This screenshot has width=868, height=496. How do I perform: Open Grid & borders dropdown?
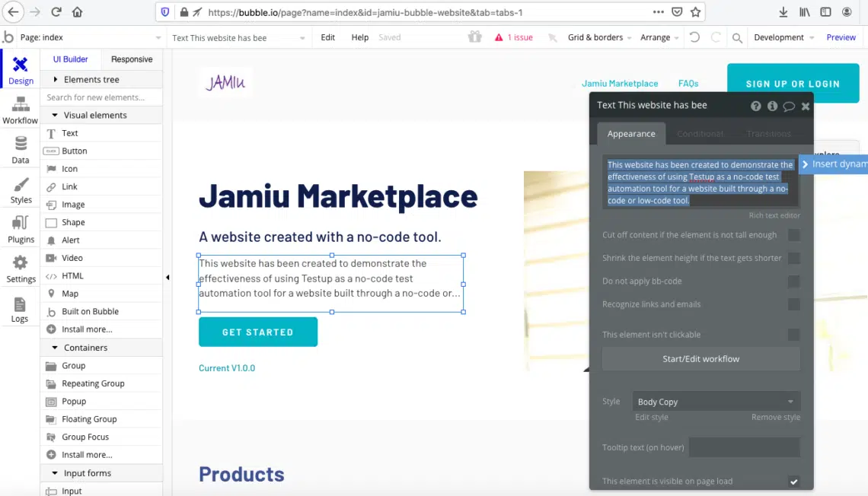tap(599, 37)
